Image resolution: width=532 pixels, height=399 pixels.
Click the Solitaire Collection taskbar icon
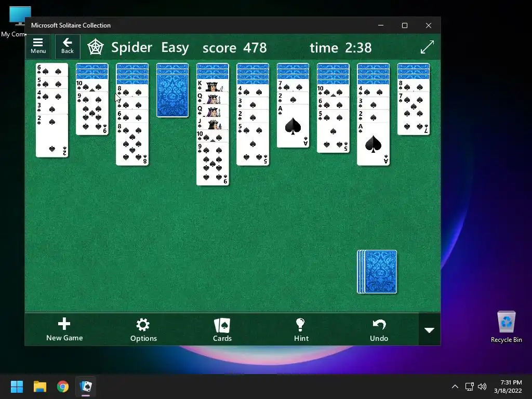pyautogui.click(x=86, y=387)
